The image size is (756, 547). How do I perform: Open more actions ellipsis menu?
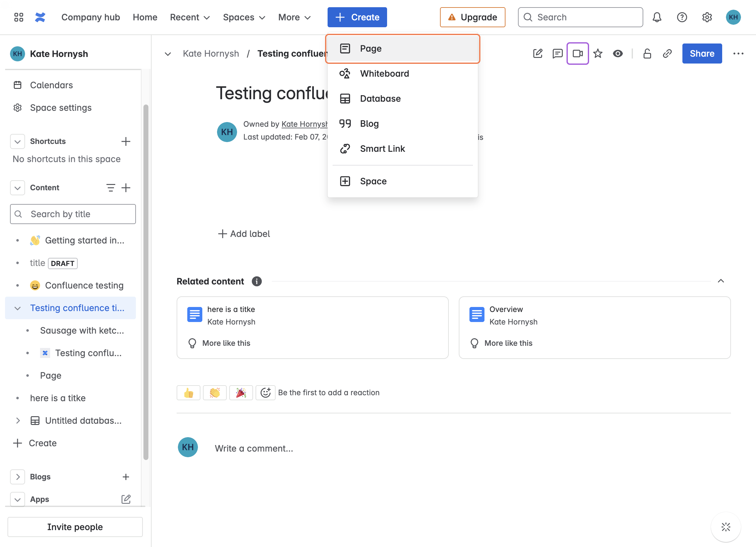pos(738,53)
